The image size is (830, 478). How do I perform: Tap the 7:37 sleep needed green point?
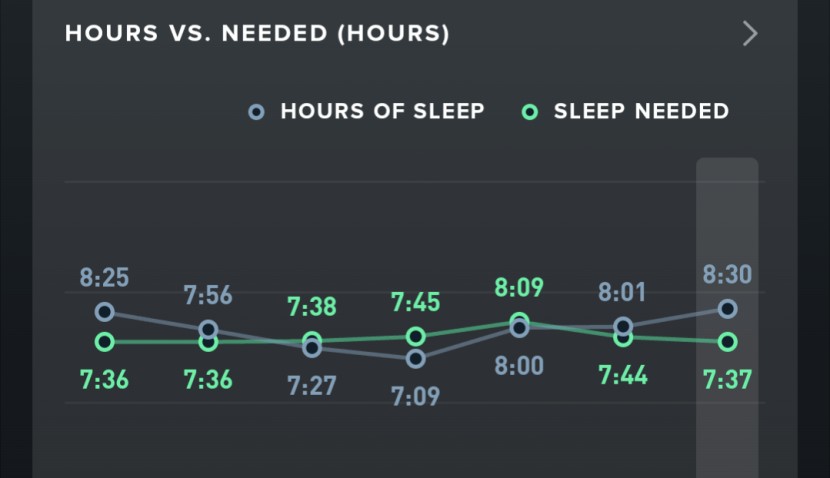(727, 342)
